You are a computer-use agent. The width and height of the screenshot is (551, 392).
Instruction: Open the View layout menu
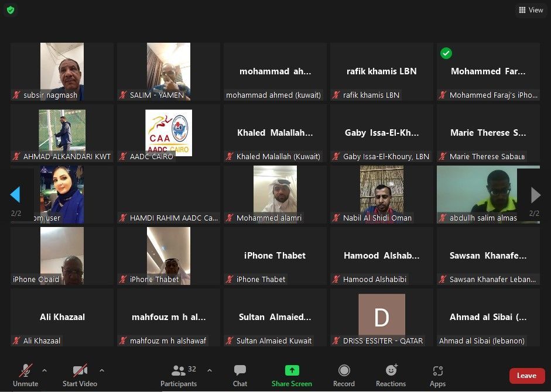(531, 10)
